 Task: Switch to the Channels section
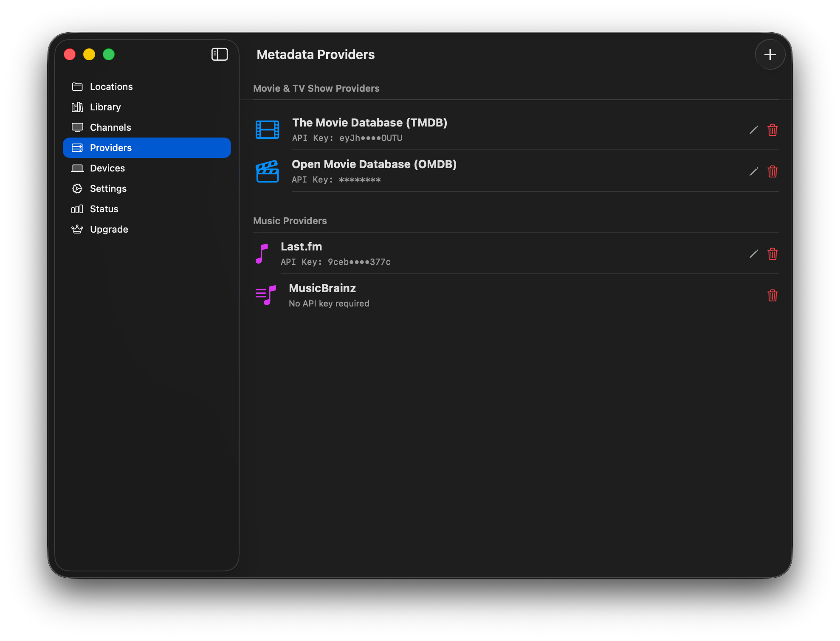[x=110, y=127]
